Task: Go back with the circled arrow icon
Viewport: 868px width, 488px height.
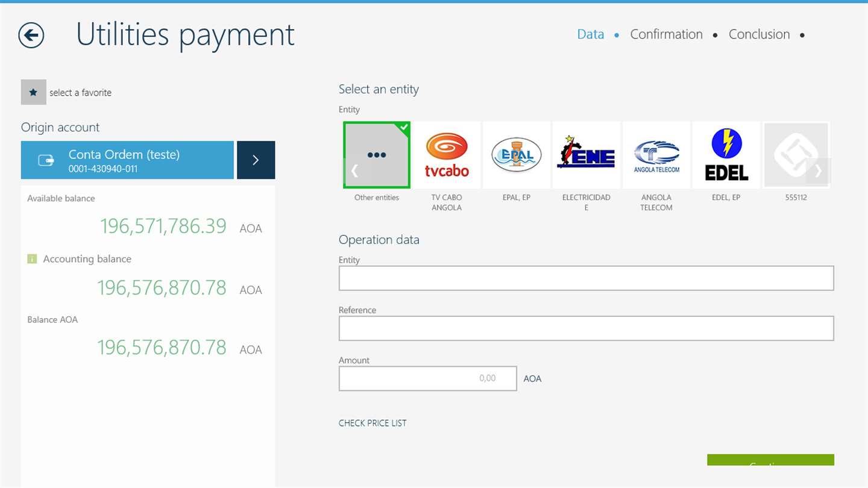Action: click(31, 36)
